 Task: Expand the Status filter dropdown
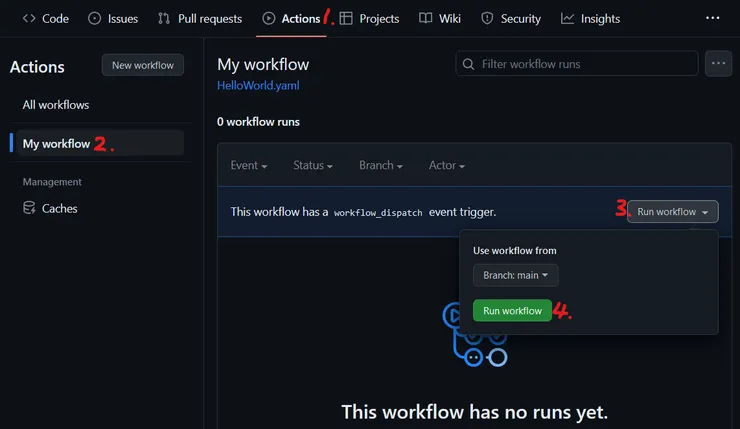click(x=313, y=165)
